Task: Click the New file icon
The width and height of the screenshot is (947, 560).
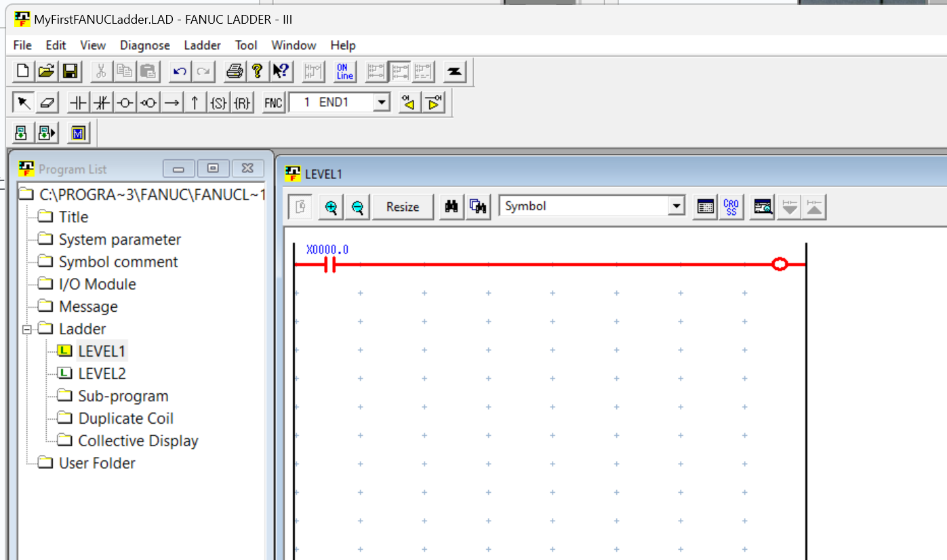Action: pos(23,71)
